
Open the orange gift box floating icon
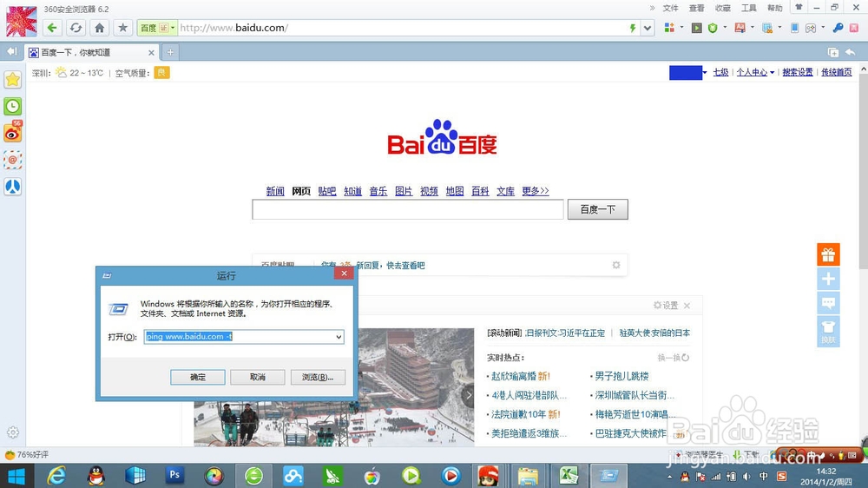click(x=828, y=254)
